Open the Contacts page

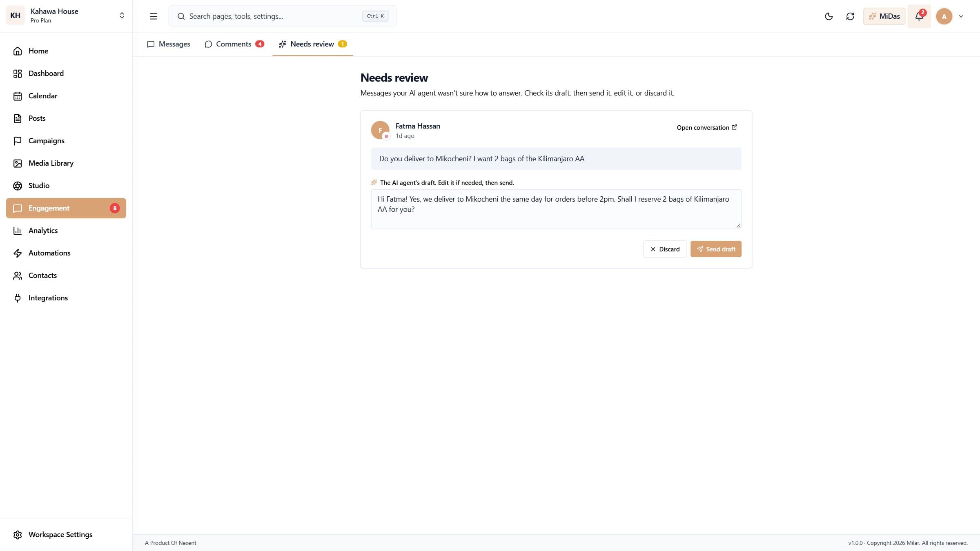coord(66,275)
